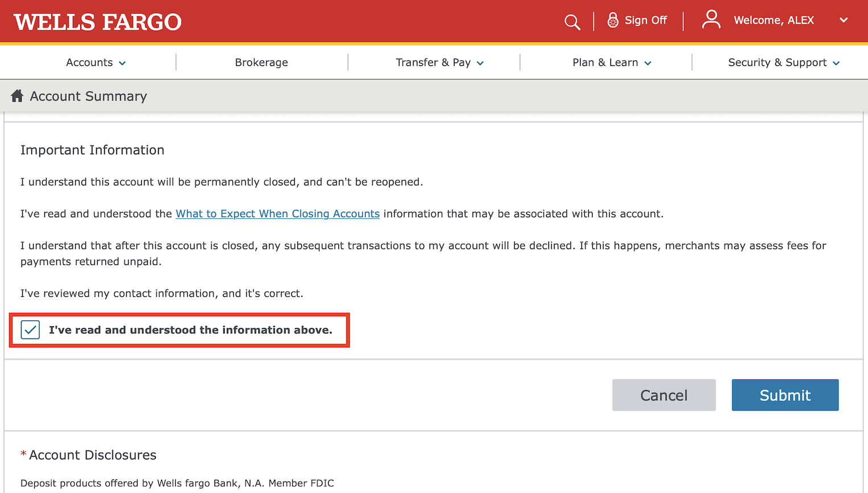Uncheck the read and understood checkbox

pyautogui.click(x=30, y=330)
